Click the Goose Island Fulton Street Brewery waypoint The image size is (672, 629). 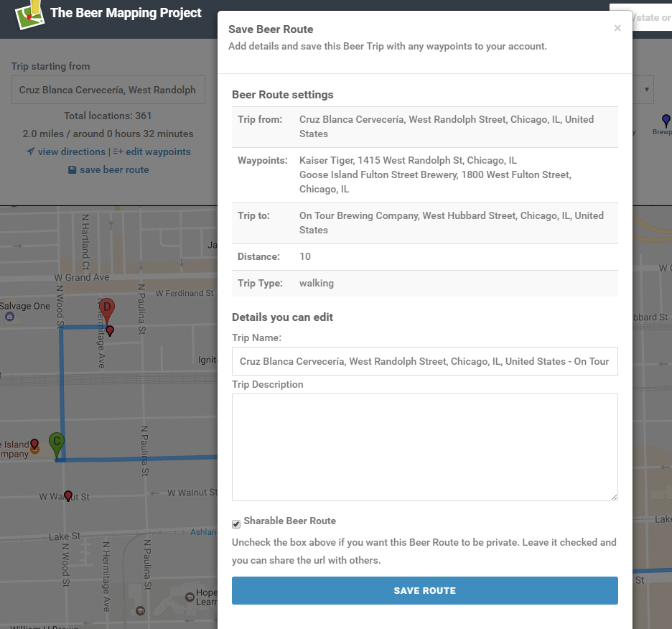coord(435,182)
